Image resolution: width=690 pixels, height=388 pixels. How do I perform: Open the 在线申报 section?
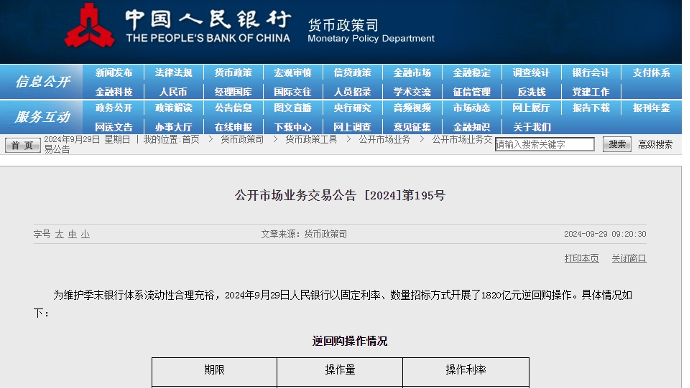pos(233,127)
